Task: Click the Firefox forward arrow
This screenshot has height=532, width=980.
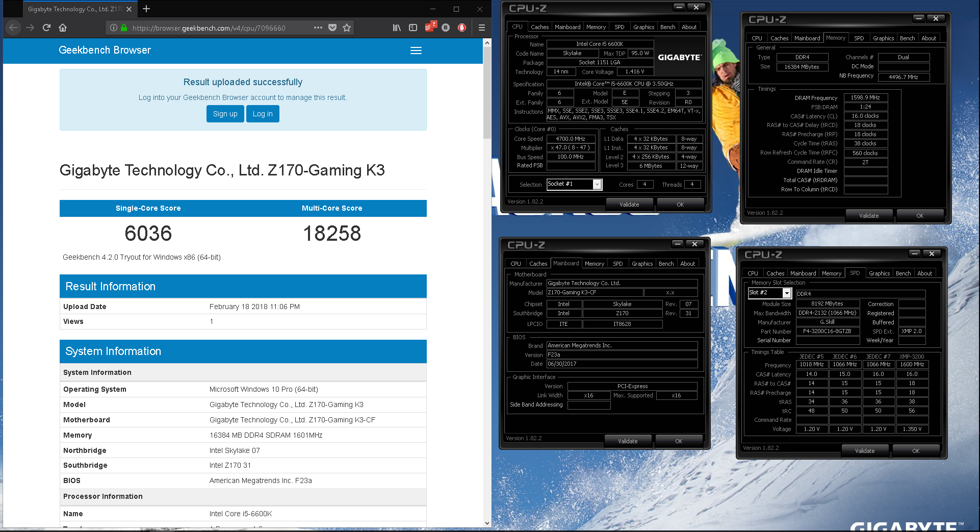Action: click(30, 28)
